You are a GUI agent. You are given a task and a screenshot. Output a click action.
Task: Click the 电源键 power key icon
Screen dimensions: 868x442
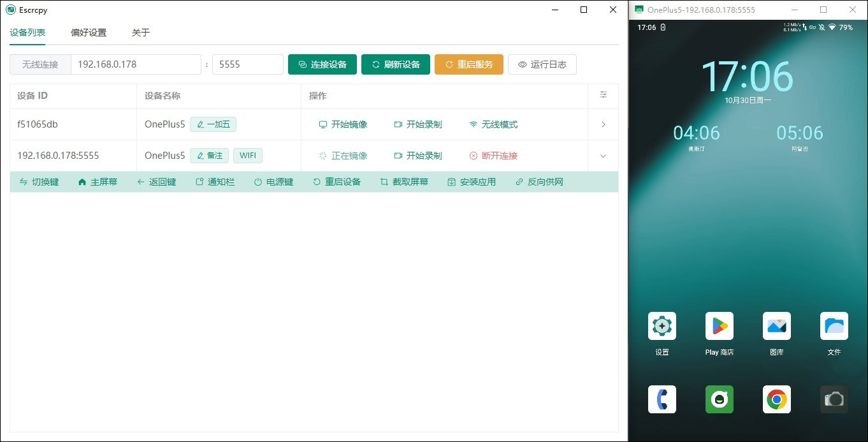[x=258, y=182]
